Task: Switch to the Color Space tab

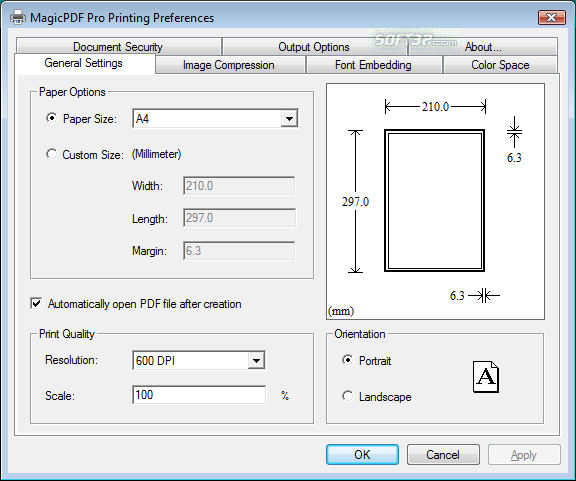Action: (500, 65)
